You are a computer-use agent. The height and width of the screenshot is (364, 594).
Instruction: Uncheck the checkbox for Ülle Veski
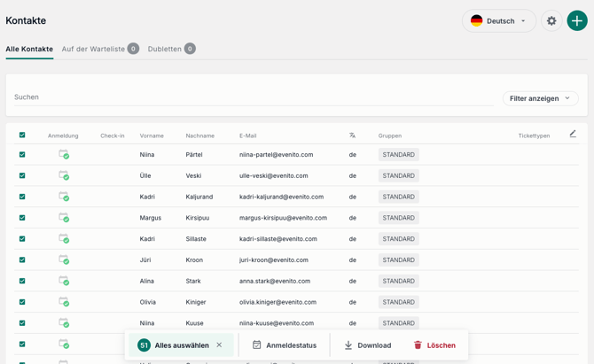[22, 175]
